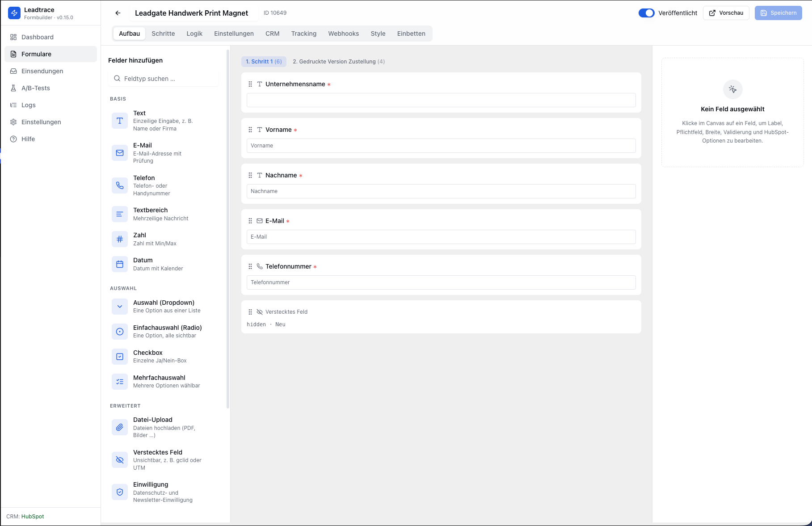The height and width of the screenshot is (526, 812).
Task: Click the Feldtyp suchen search field
Action: point(164,79)
